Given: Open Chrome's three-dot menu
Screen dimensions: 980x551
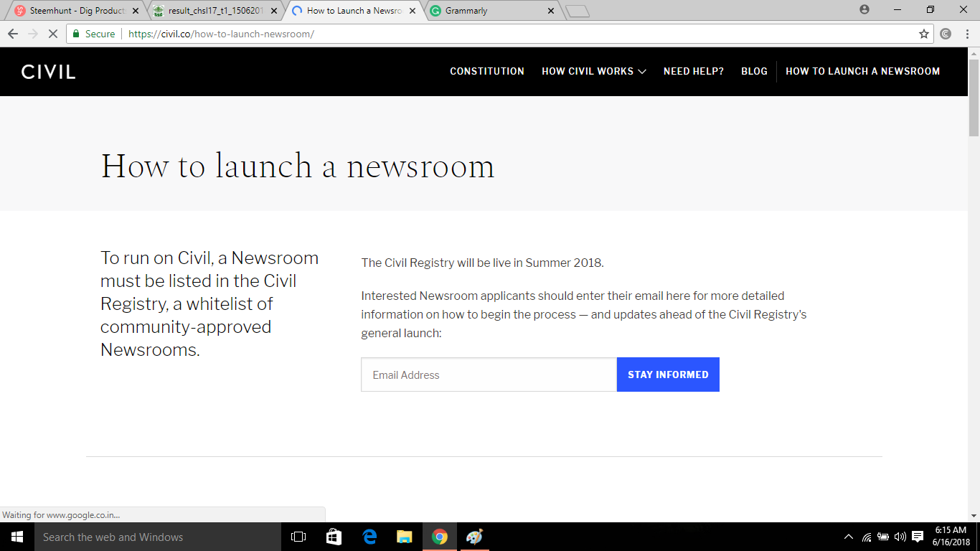Looking at the screenshot, I should click(966, 34).
